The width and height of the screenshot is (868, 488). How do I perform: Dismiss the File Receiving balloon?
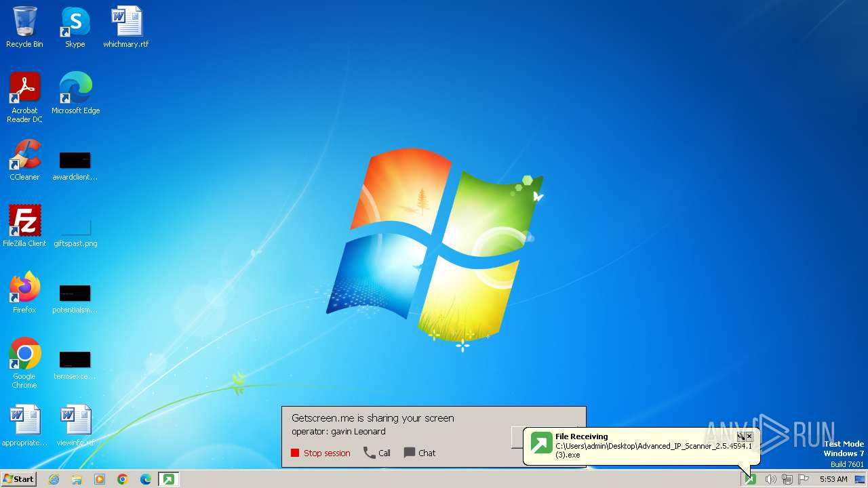(x=749, y=436)
